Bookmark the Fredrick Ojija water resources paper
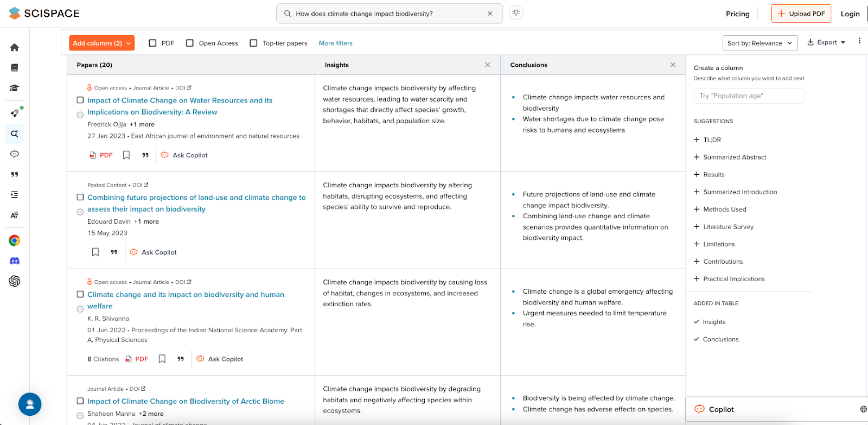The image size is (868, 425). 126,155
